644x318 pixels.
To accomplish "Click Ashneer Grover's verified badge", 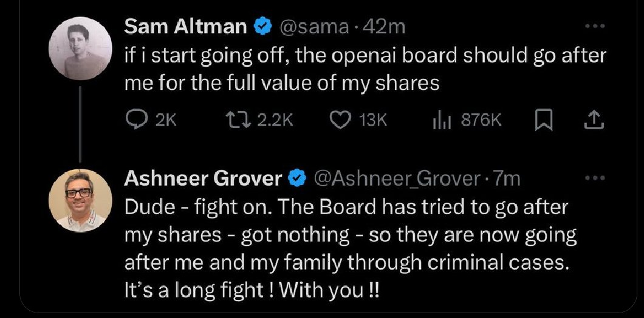I will click(x=296, y=178).
